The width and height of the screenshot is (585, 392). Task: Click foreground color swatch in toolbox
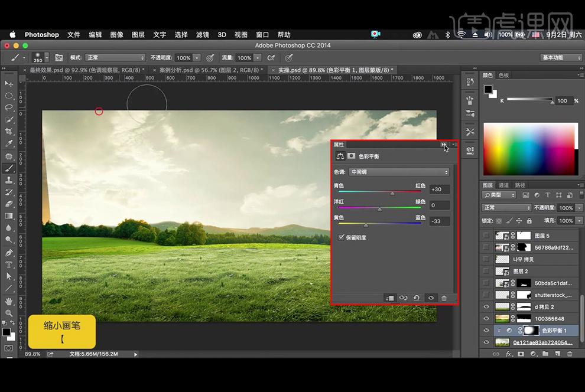(x=6, y=332)
